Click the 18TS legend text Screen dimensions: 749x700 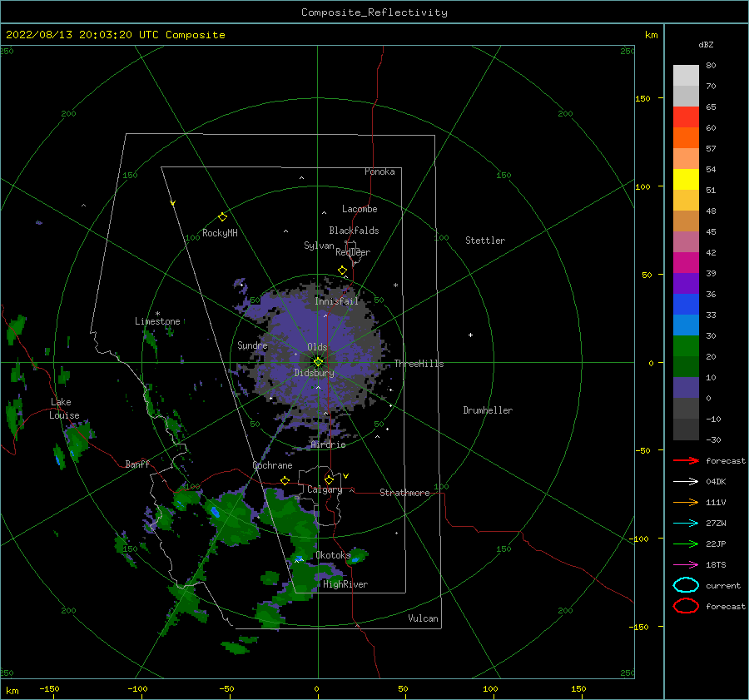point(716,565)
